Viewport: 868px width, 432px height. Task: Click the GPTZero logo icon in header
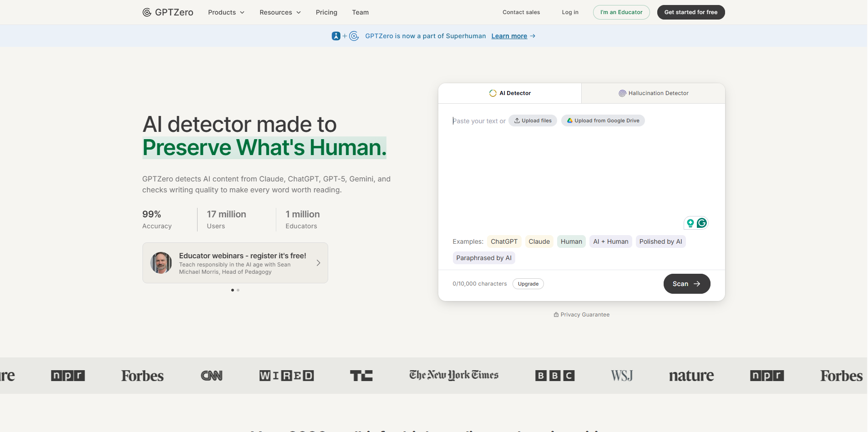tap(147, 12)
